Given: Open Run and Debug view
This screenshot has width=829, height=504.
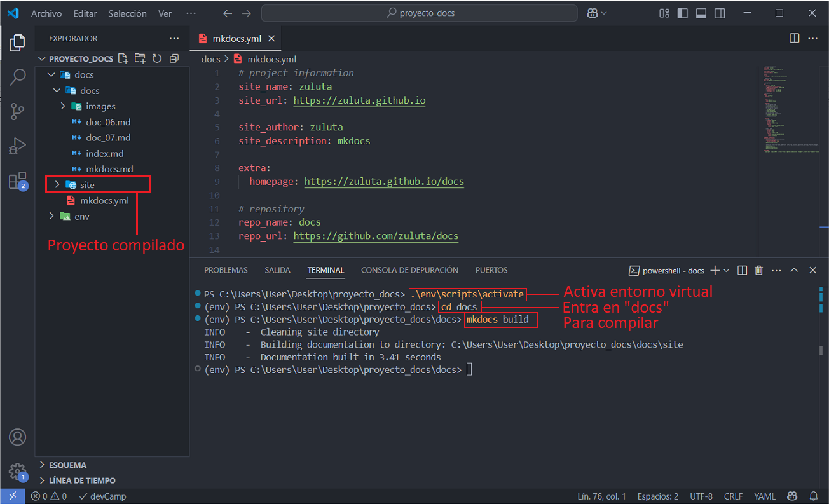Looking at the screenshot, I should [x=17, y=146].
